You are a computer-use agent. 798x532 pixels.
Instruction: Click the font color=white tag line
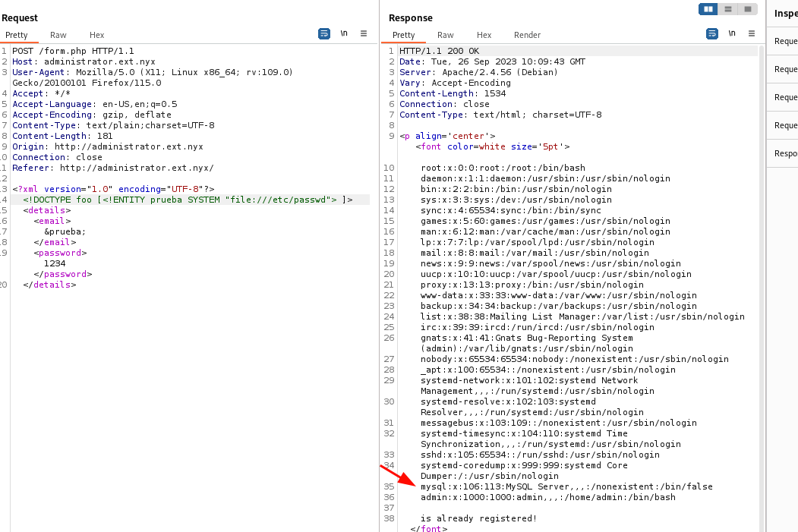pos(493,146)
